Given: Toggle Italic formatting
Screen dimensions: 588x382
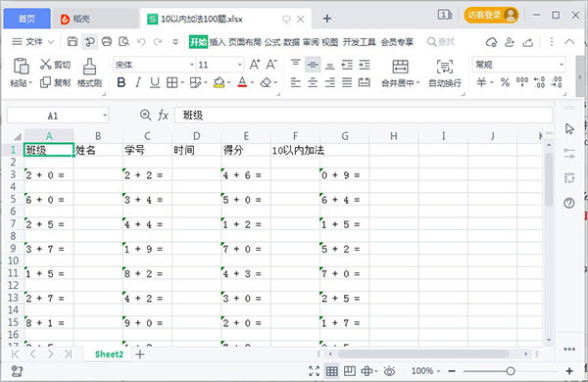Looking at the screenshot, I should click(x=138, y=82).
